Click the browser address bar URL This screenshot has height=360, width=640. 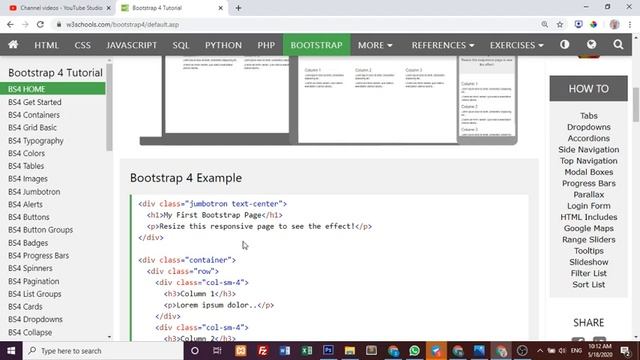122,24
